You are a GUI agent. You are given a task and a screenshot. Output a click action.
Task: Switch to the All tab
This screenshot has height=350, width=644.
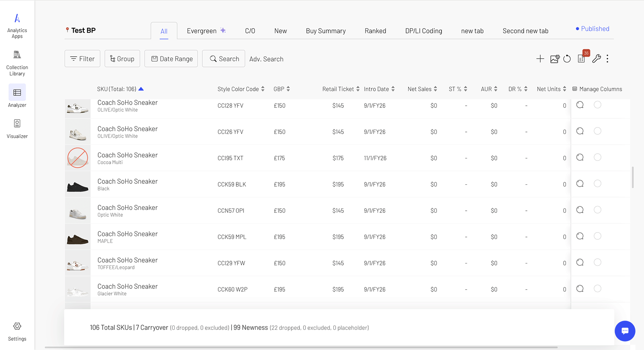164,31
